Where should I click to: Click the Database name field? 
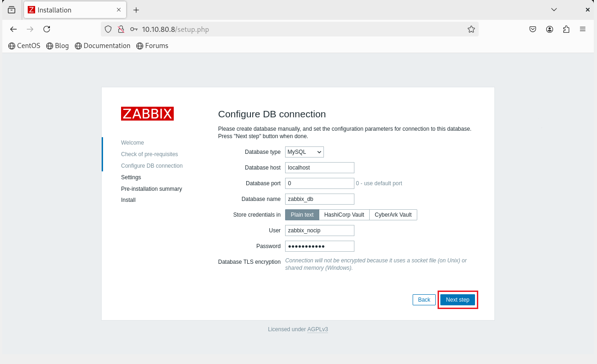coord(320,199)
